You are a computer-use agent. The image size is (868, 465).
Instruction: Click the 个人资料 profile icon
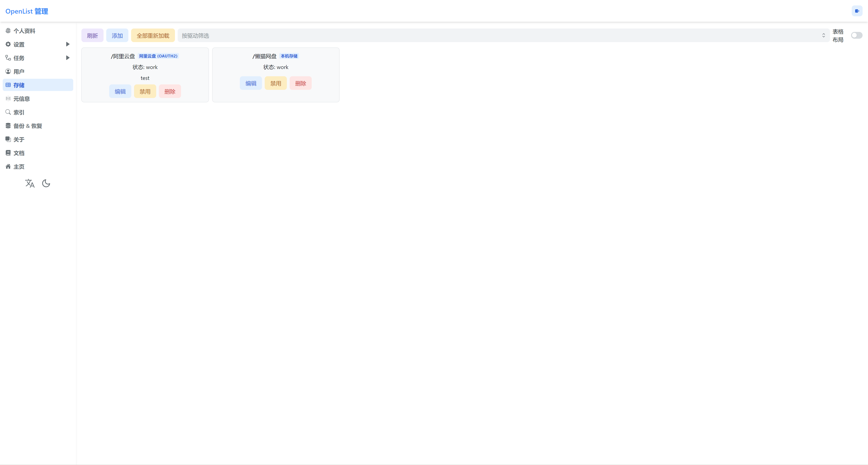tap(8, 31)
